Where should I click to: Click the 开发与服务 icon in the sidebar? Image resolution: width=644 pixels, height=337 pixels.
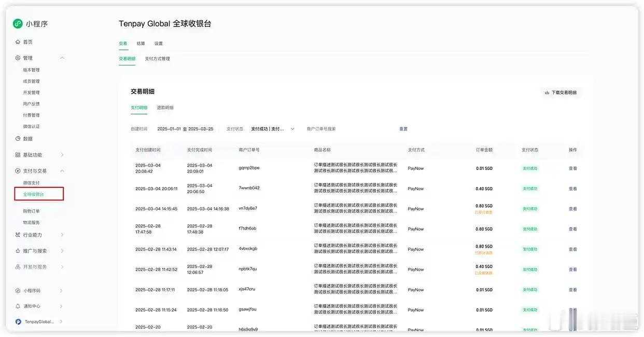(x=18, y=267)
